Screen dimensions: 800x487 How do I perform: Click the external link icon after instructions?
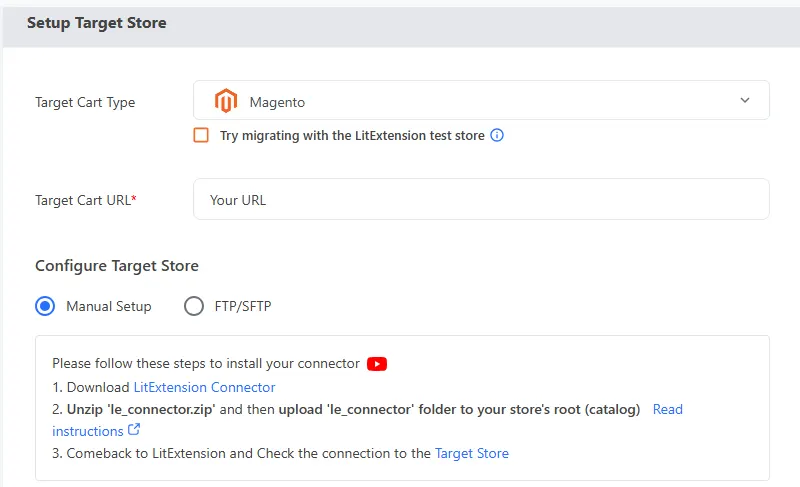pyautogui.click(x=134, y=429)
